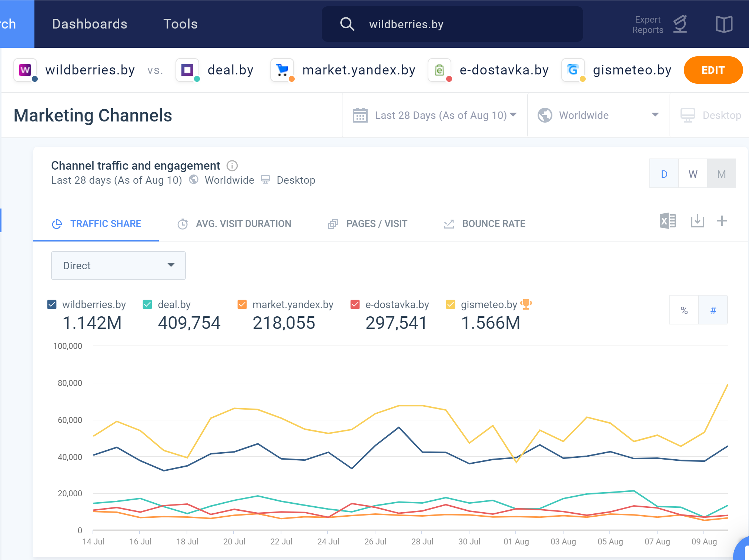Open the Last 28 Days date dropdown
The height and width of the screenshot is (560, 749).
coord(435,115)
